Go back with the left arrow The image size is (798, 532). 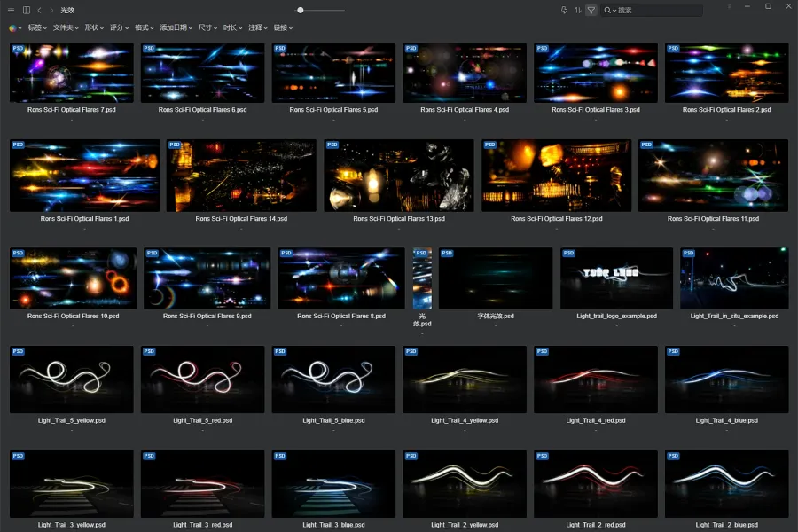[39, 10]
